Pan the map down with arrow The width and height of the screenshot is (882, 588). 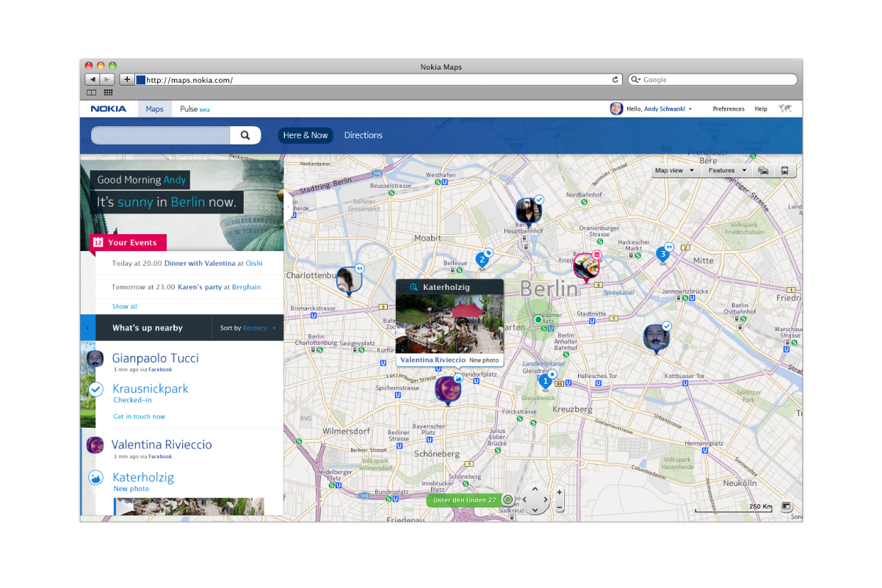click(535, 509)
